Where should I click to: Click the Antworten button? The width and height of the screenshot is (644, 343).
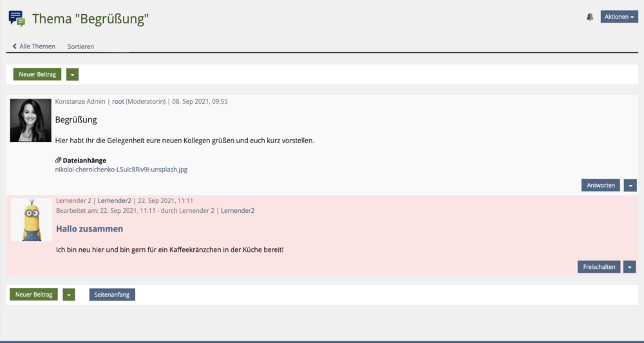[600, 185]
